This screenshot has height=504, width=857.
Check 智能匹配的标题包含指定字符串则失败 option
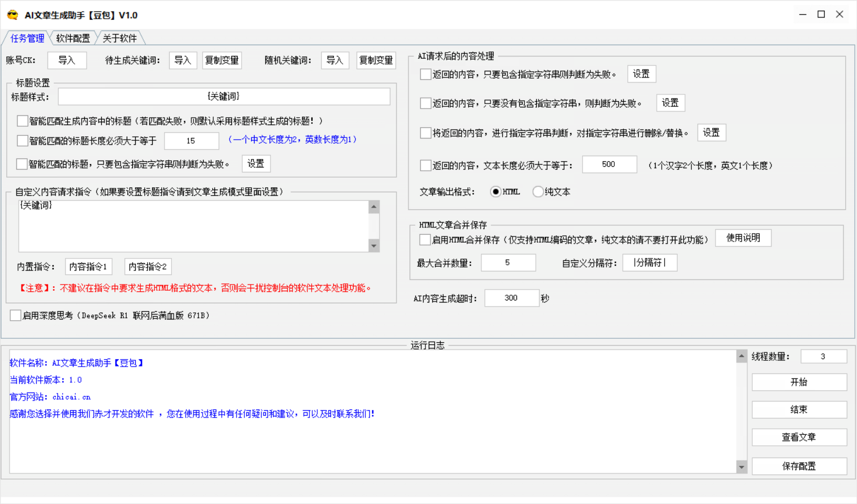pyautogui.click(x=22, y=164)
